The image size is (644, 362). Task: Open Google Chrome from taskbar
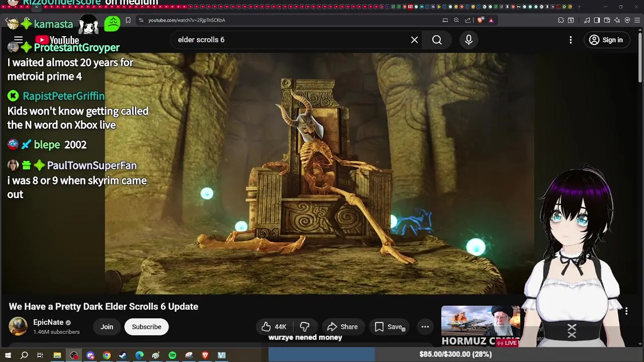[107, 355]
